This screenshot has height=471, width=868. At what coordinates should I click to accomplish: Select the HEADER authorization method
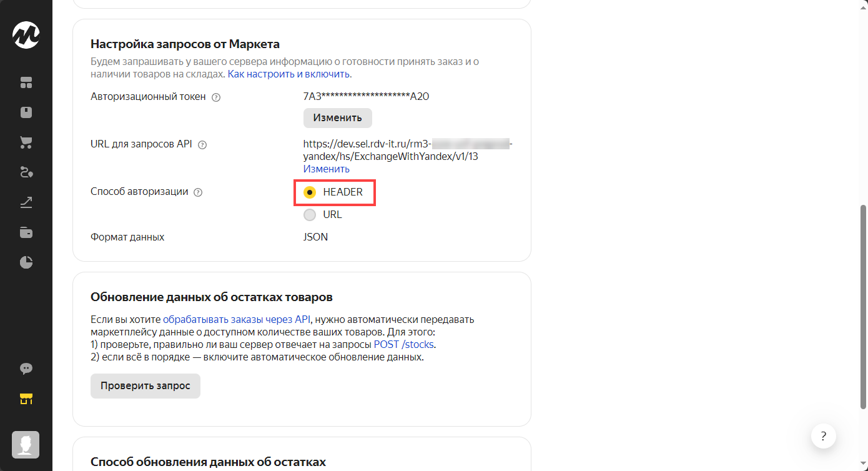point(310,192)
